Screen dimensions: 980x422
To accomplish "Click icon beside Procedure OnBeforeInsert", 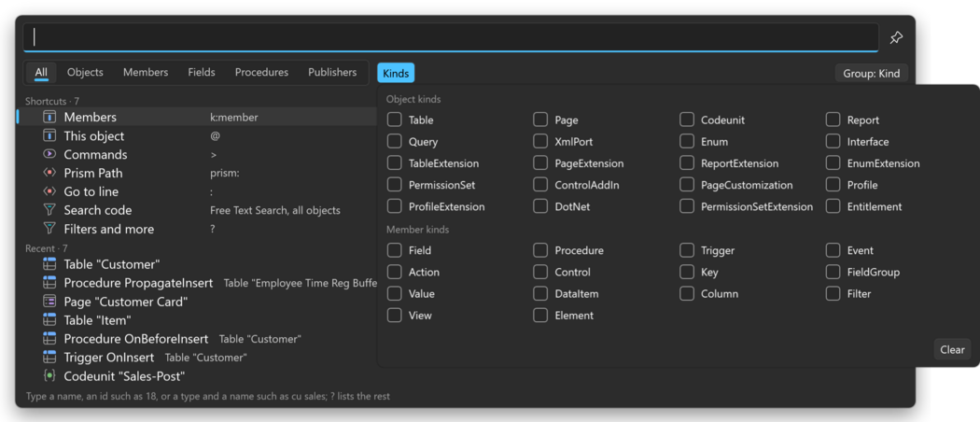I will point(49,339).
